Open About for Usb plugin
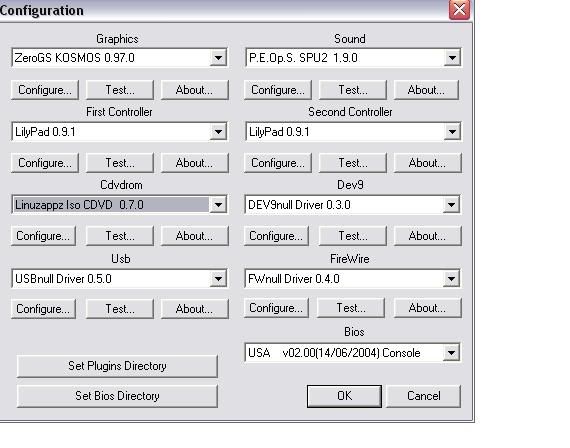Viewport: 570px width, 448px height. [x=194, y=309]
